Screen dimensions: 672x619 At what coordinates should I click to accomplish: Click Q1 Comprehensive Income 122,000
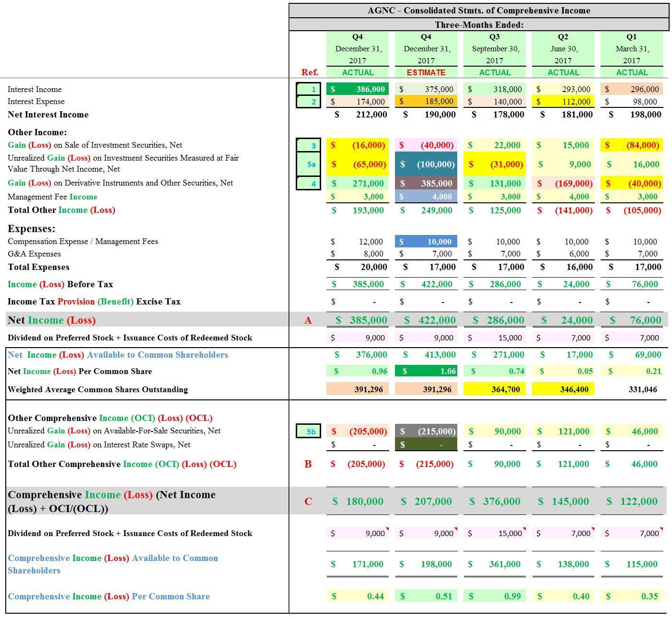point(632,502)
